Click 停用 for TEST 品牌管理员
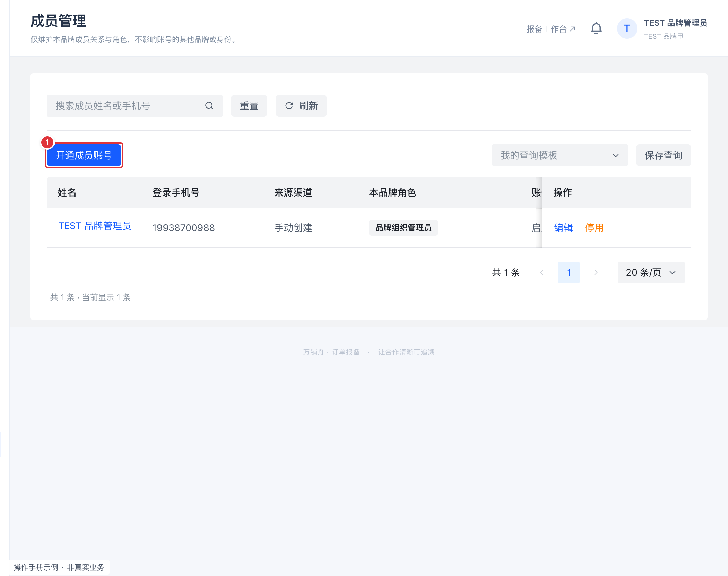This screenshot has height=576, width=728. [595, 228]
